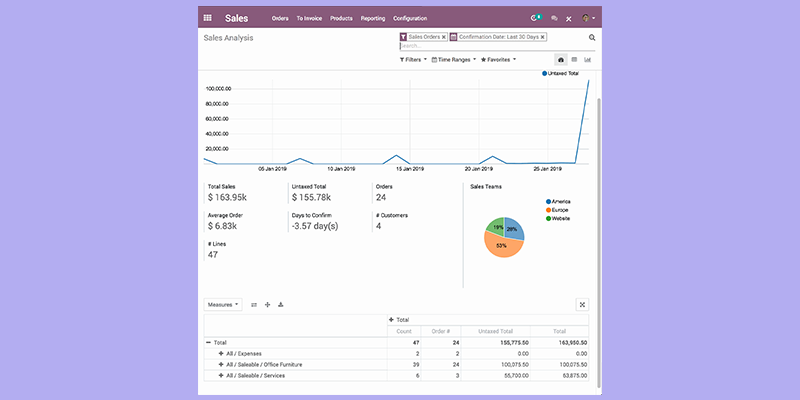Switch to graph view icon

coord(587,60)
